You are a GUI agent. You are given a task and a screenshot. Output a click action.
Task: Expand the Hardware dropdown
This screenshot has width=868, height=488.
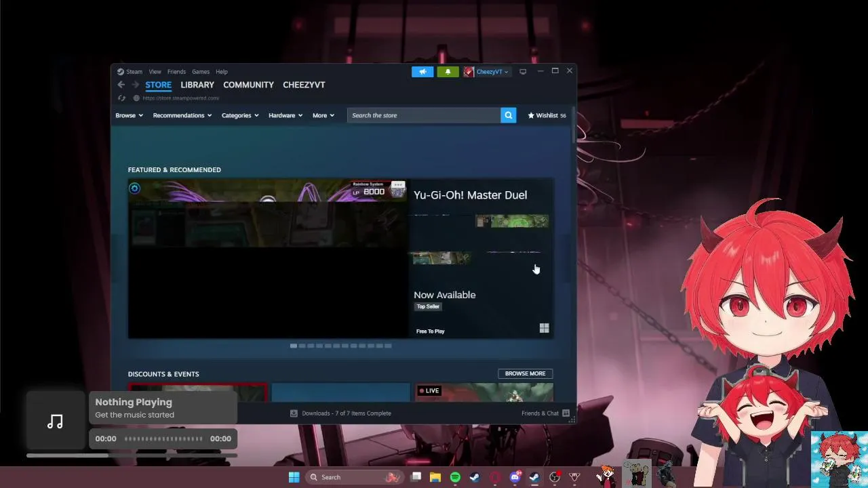point(285,115)
